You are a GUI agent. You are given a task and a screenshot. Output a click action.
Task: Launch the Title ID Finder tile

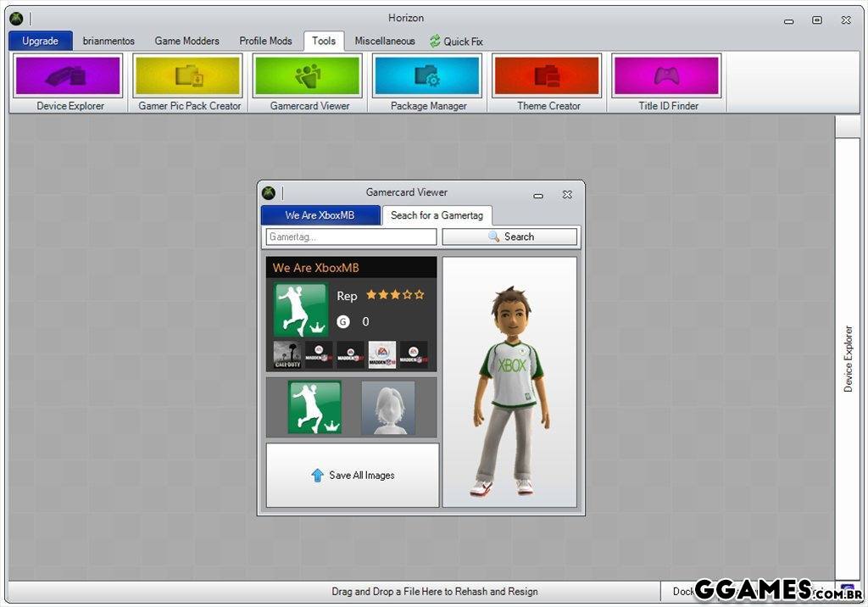pos(667,76)
